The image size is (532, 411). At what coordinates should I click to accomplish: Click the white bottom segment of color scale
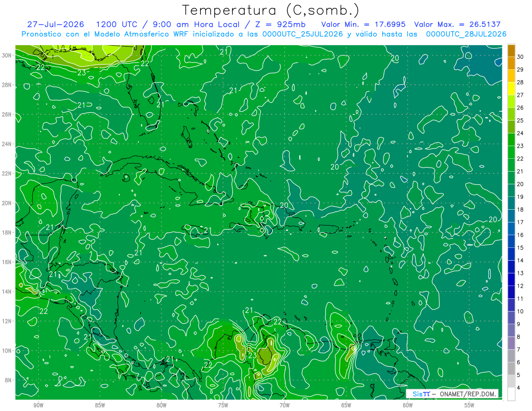(x=511, y=394)
